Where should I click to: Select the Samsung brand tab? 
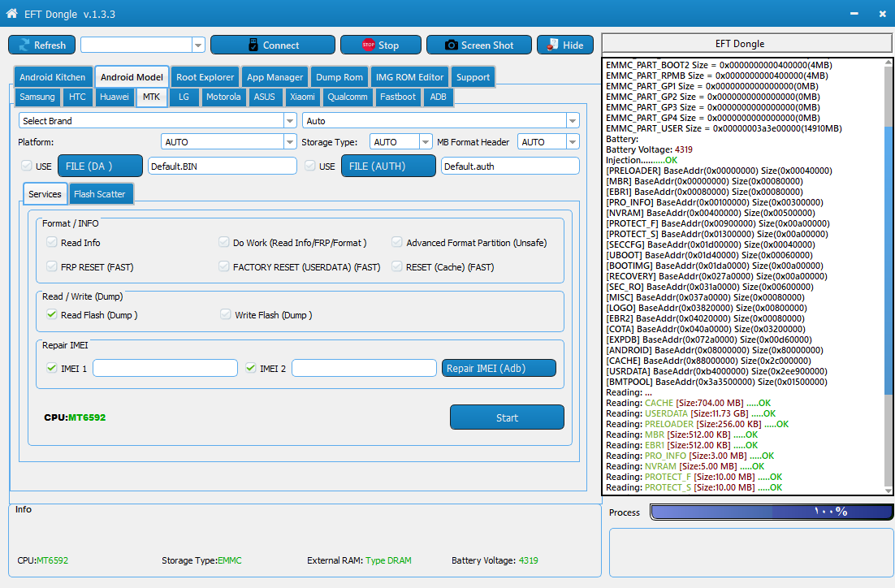37,97
